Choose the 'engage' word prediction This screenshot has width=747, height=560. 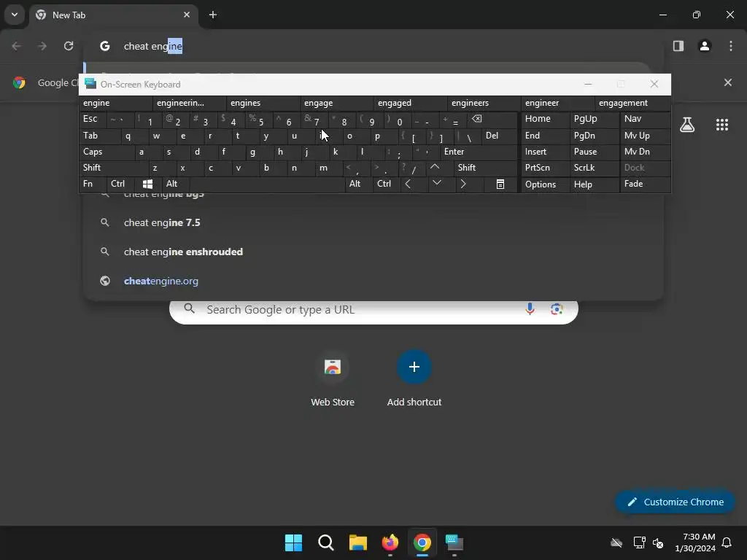point(337,103)
